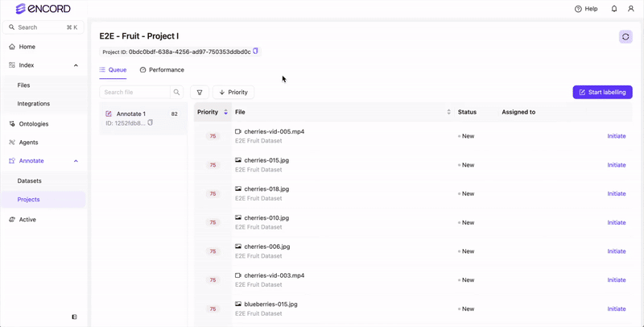
Task: Open Index in the sidebar
Action: pos(27,65)
